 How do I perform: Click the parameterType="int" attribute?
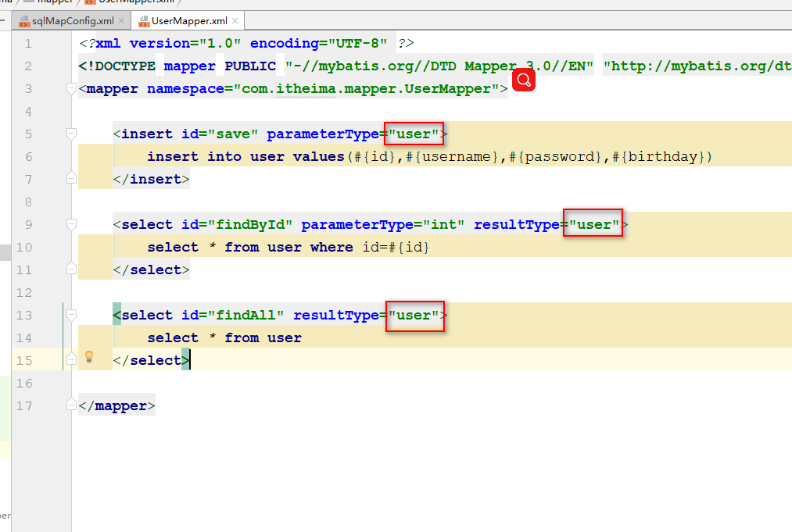(383, 225)
